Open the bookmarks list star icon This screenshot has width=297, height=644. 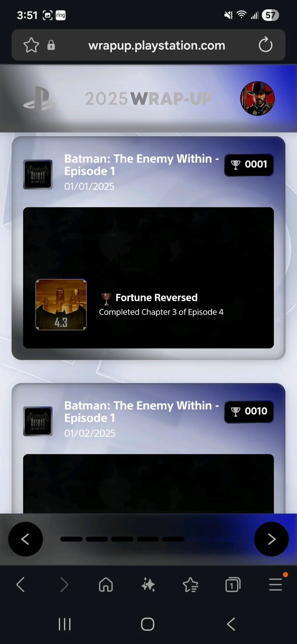tap(190, 585)
